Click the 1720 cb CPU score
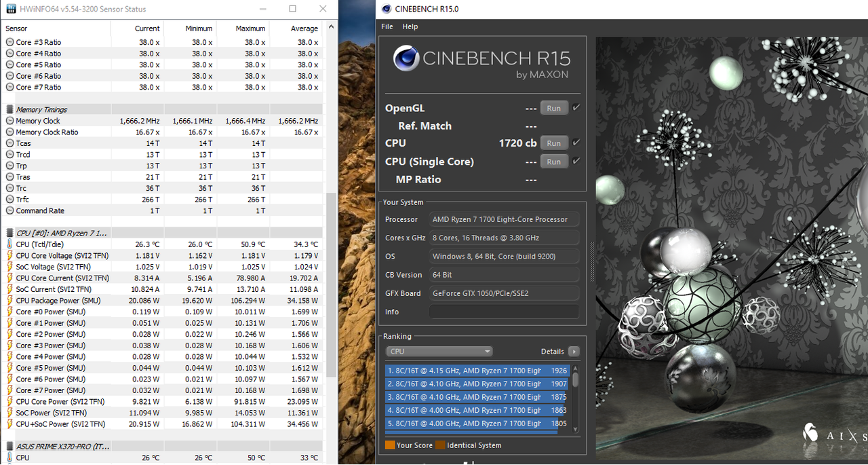 [x=518, y=143]
